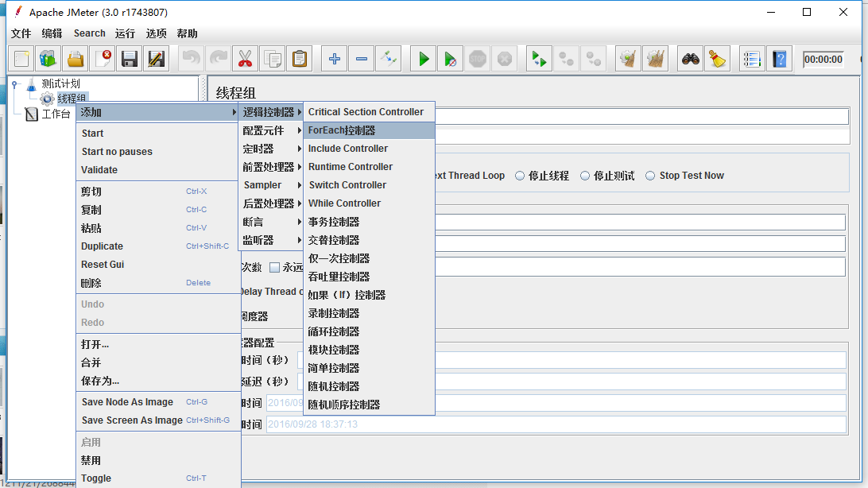
Task: Click the Redo arrow icon
Action: point(218,59)
